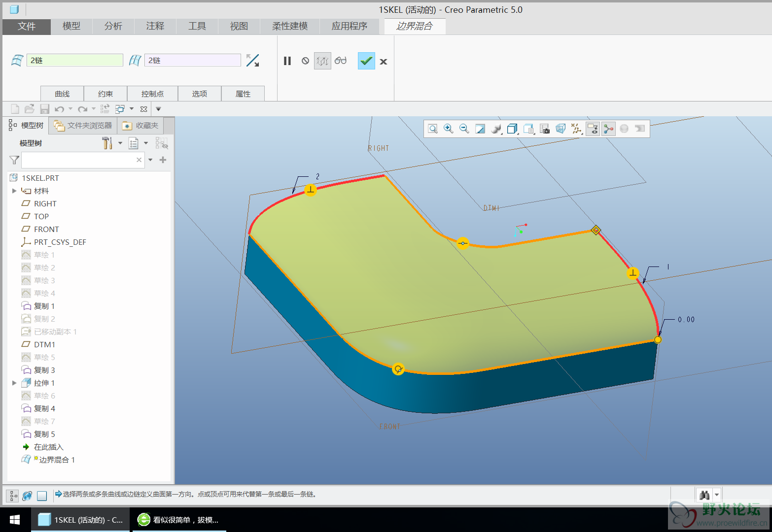Click the plus add search icon
772x532 pixels.
pos(163,160)
